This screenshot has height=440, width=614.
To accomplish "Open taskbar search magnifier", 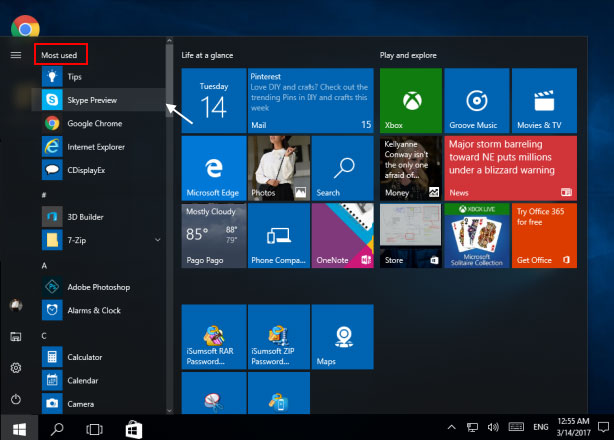I will point(57,428).
